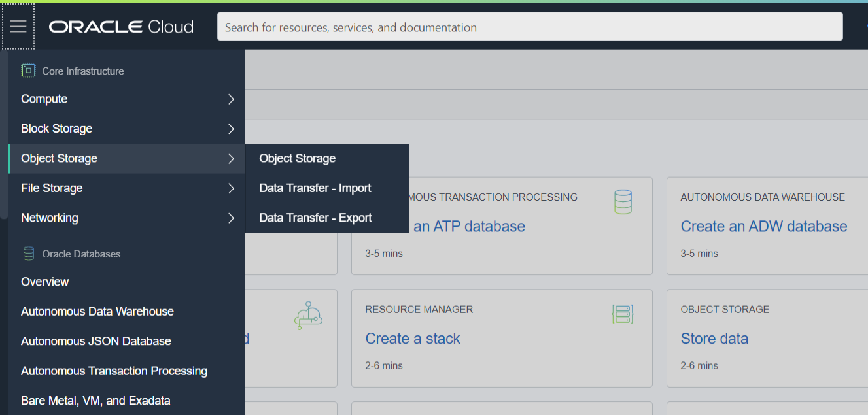
Task: Click the 3-5 mins text under ADW card
Action: coord(699,253)
